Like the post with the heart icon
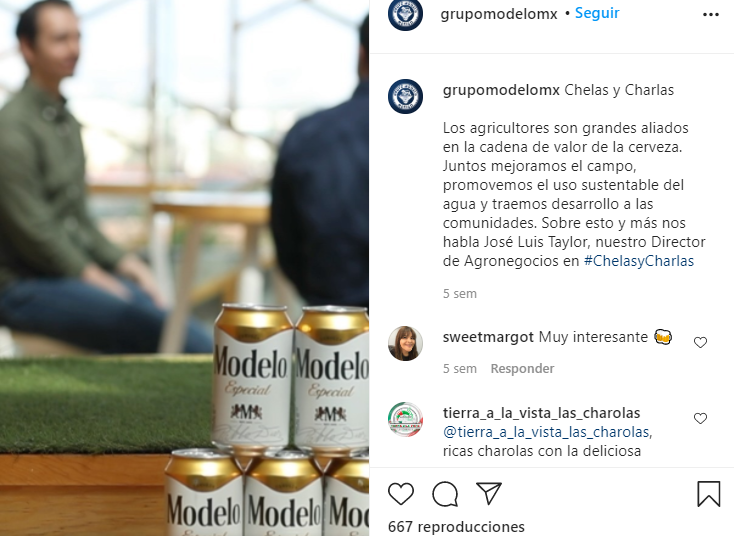 (x=401, y=493)
